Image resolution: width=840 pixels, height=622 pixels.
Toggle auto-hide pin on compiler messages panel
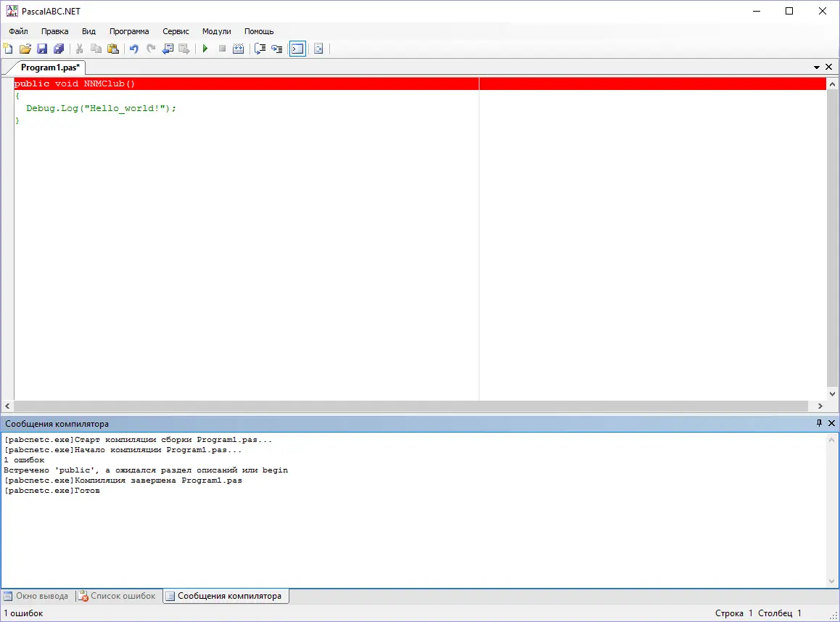(818, 423)
